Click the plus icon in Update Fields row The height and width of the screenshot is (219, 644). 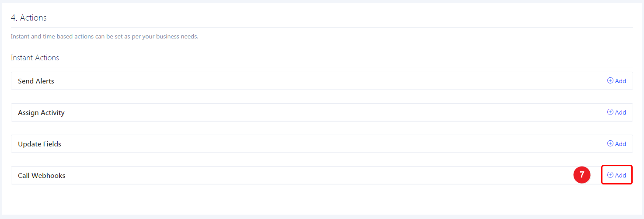coord(610,143)
